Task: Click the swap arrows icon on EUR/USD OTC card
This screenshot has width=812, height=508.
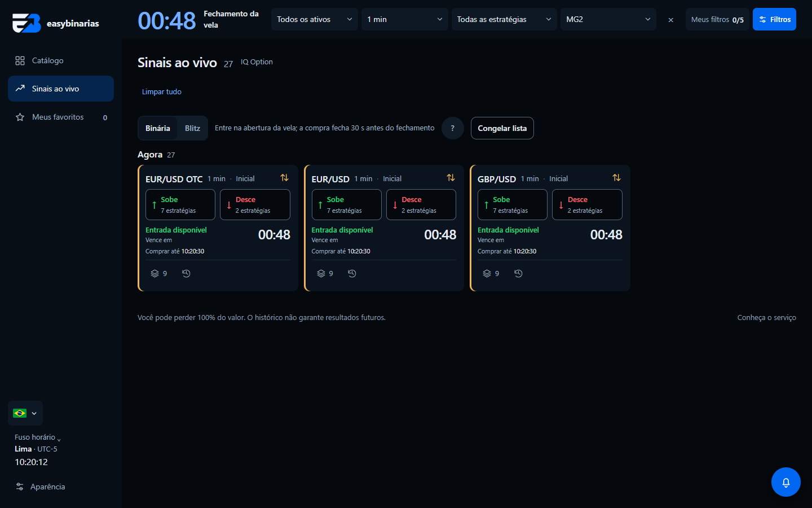Action: click(x=285, y=178)
